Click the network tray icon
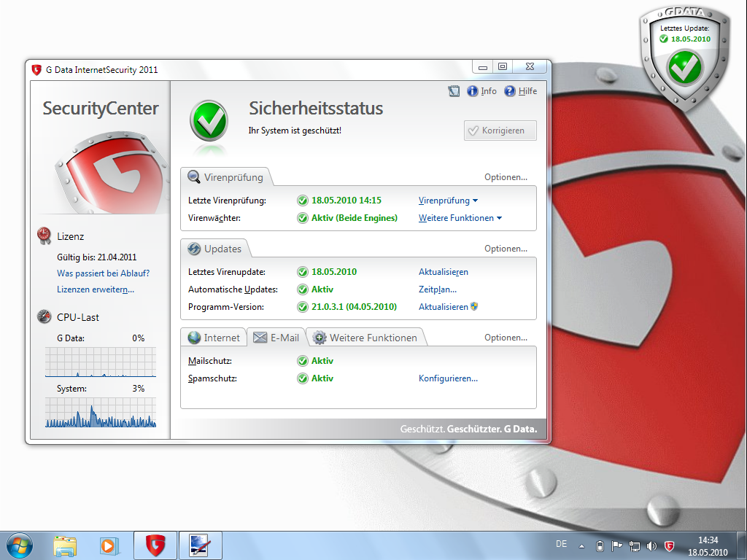 [x=634, y=546]
